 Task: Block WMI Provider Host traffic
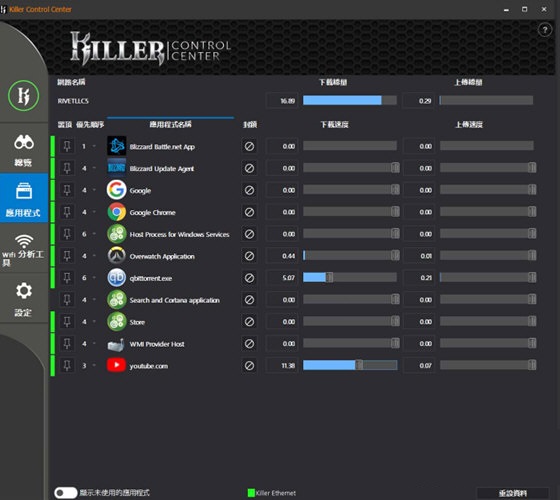click(x=249, y=344)
